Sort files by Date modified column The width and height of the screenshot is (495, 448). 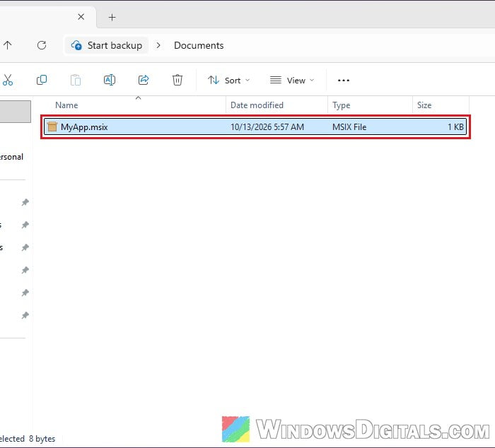point(257,105)
